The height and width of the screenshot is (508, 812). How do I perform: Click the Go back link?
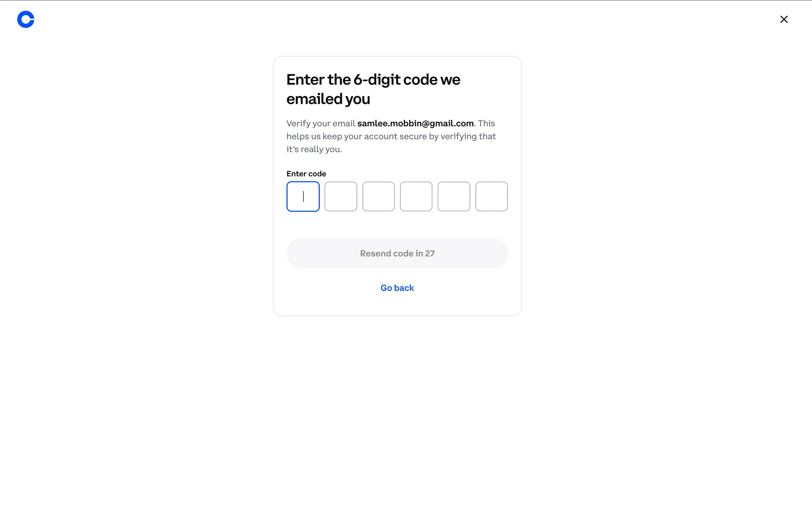click(x=397, y=288)
